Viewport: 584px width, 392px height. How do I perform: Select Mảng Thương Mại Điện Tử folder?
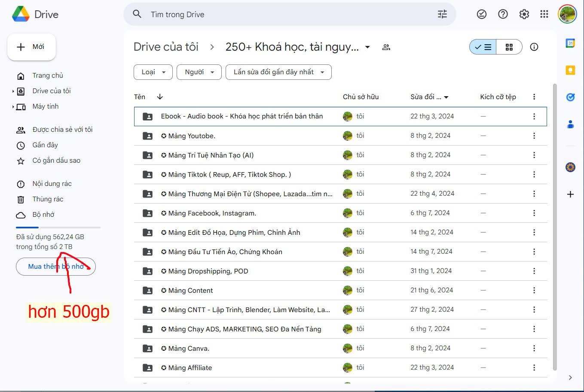pos(340,194)
